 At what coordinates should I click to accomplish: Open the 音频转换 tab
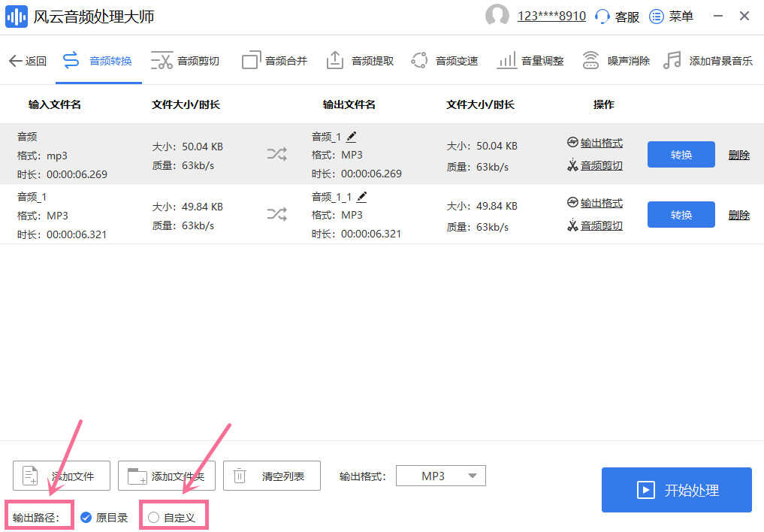[98, 61]
